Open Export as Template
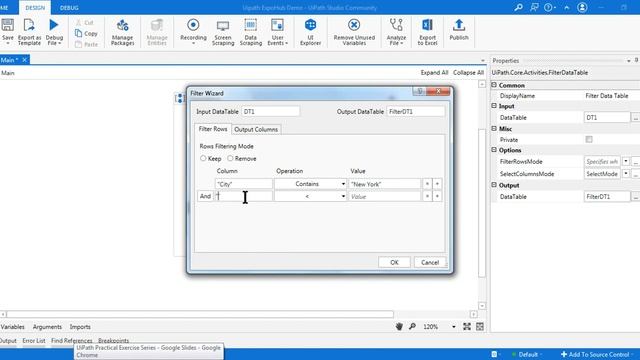Screen dimensions: 640x360 pyautogui.click(x=29, y=32)
